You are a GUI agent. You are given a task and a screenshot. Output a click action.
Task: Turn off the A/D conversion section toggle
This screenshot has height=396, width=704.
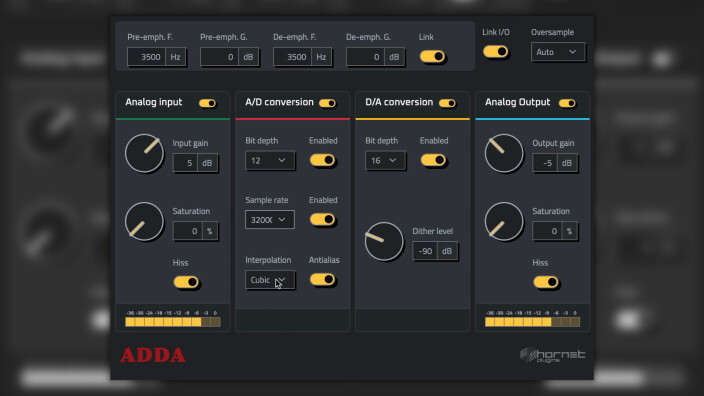(x=327, y=103)
